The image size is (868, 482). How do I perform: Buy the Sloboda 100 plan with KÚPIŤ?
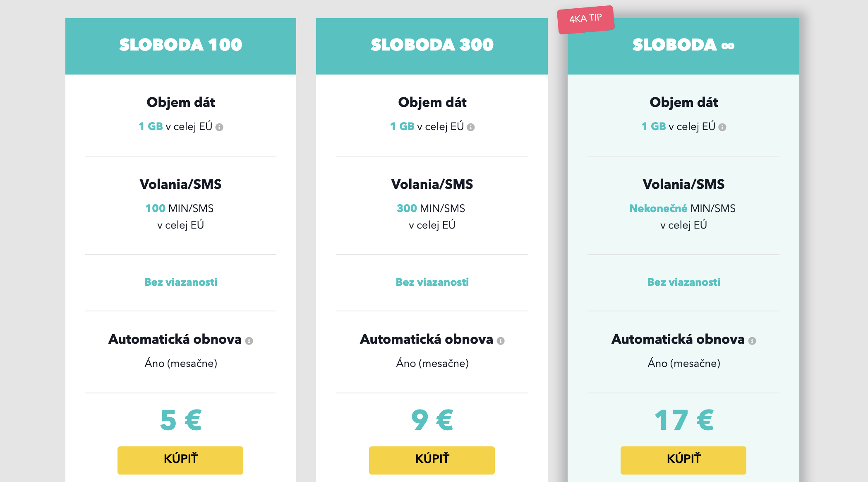[180, 460]
